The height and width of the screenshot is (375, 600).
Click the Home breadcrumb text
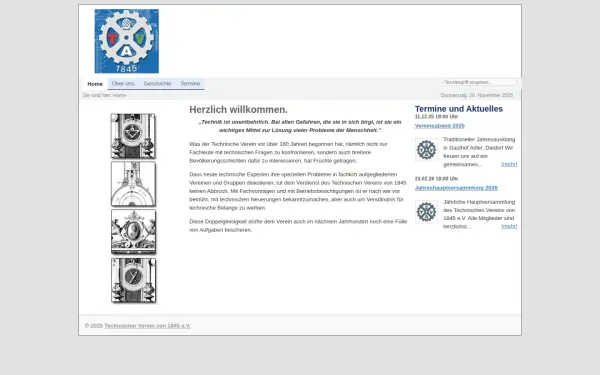point(119,95)
